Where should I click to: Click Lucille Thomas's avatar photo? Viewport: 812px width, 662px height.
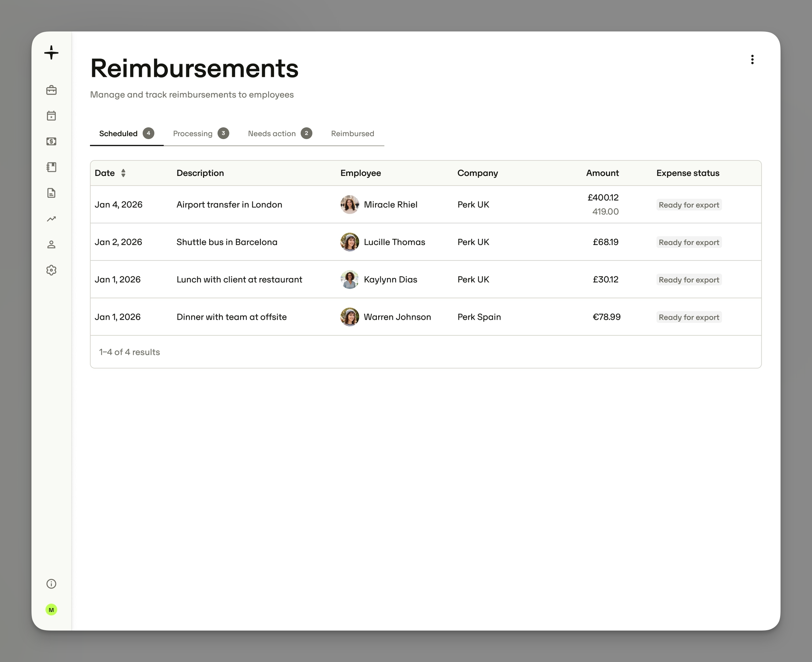pos(350,242)
